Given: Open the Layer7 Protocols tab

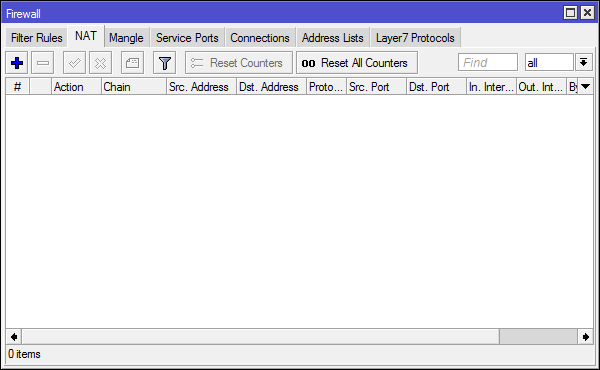Looking at the screenshot, I should (x=415, y=38).
